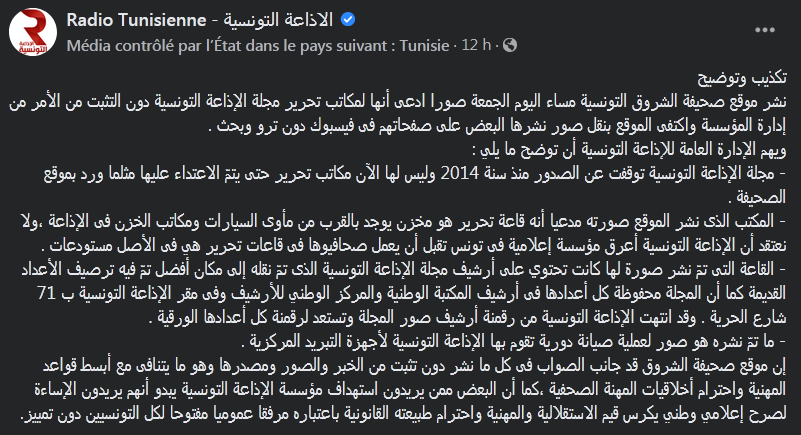The image size is (801, 435).
Task: Open the Radio Tunisienne profile logo
Action: pos(33,32)
